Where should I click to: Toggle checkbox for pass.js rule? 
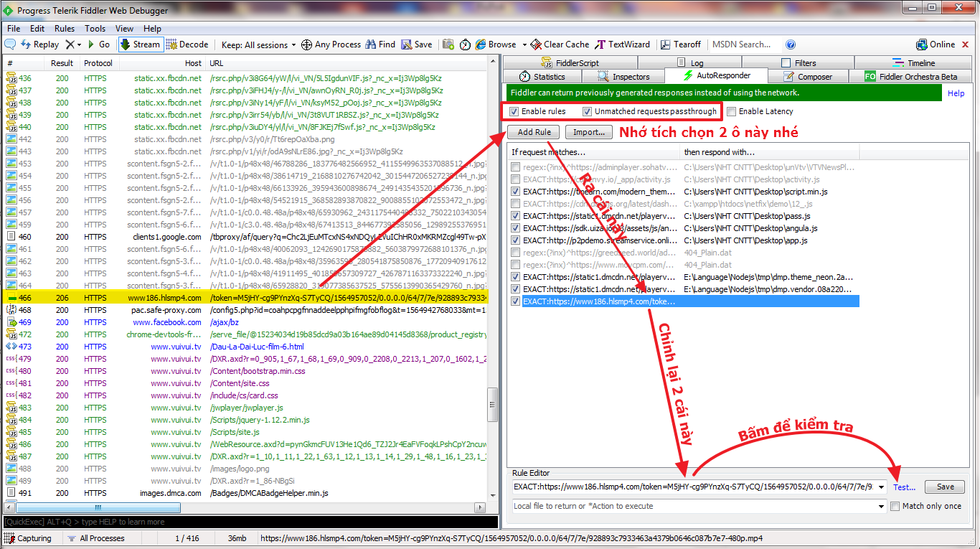point(516,216)
